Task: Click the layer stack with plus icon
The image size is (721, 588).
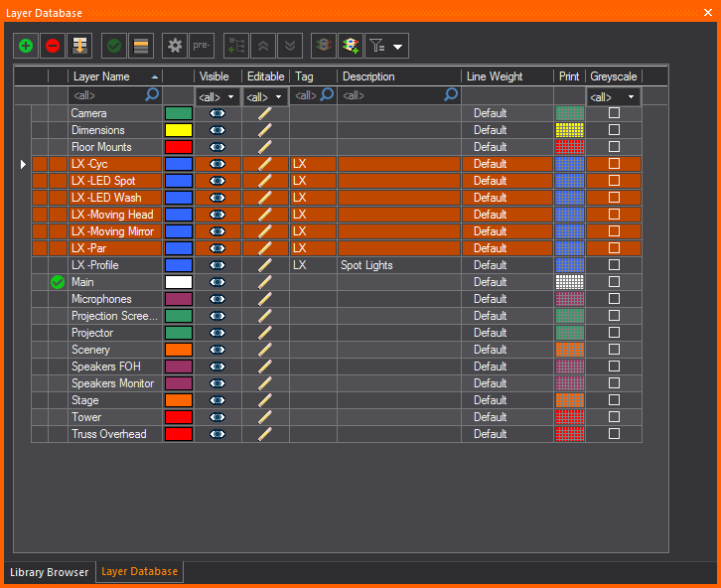Action: pyautogui.click(x=350, y=46)
